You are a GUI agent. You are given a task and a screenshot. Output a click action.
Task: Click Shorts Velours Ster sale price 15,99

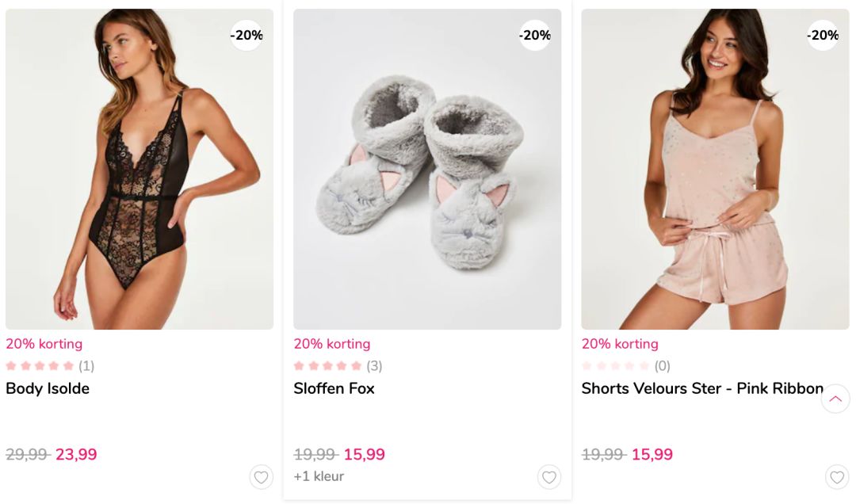tap(652, 455)
